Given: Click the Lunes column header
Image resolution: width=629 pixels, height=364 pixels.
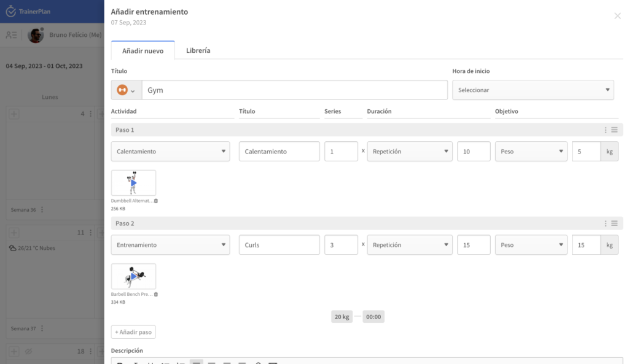Looking at the screenshot, I should tap(50, 97).
